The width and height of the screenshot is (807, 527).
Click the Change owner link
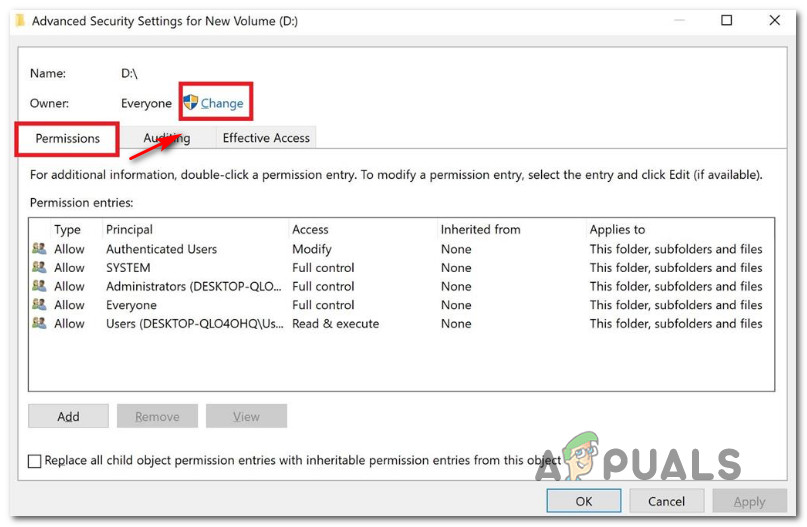222,103
